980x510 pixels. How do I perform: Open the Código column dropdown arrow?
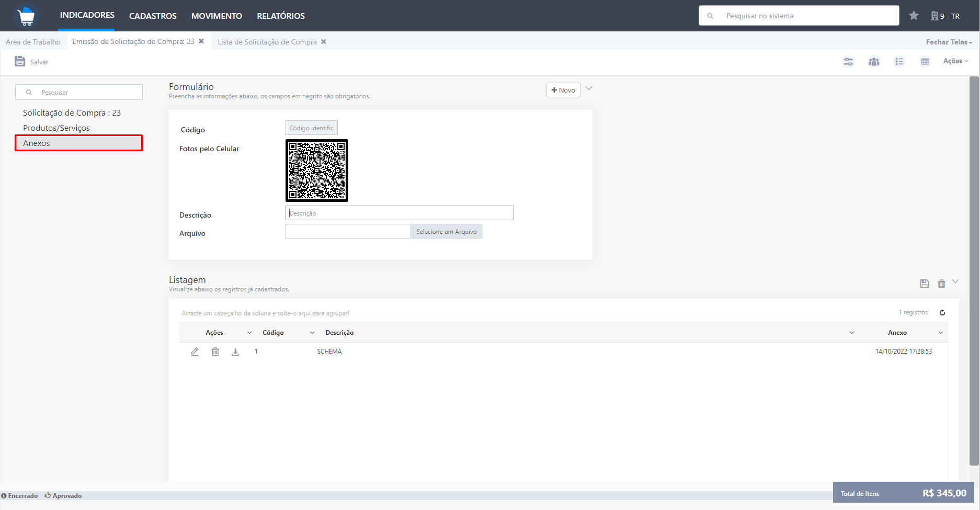coord(312,333)
